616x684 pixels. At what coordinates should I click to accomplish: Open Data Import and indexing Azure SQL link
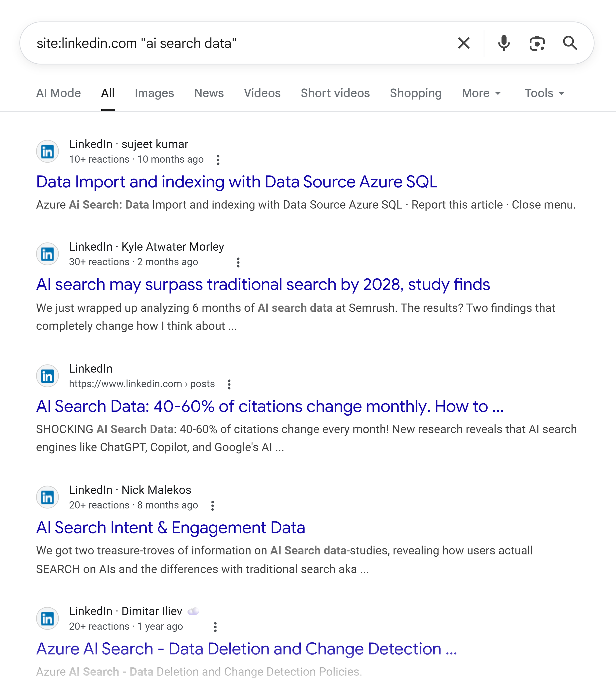pos(237,182)
